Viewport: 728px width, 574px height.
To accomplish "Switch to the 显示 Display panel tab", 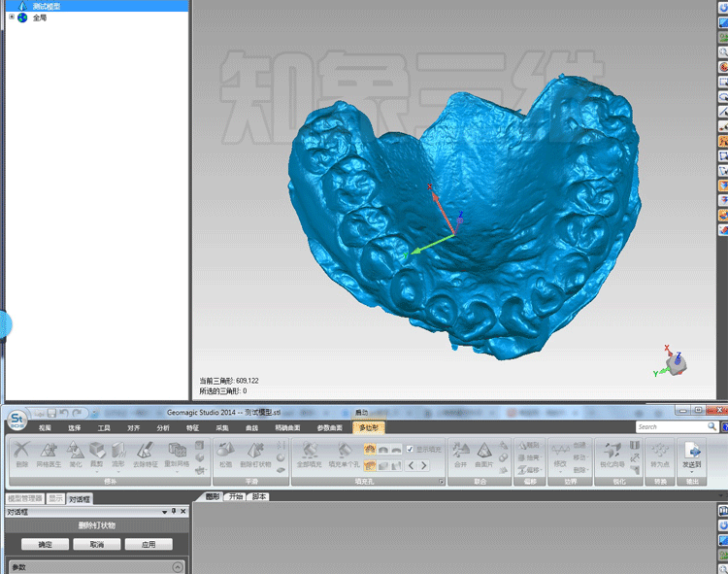I will click(55, 499).
